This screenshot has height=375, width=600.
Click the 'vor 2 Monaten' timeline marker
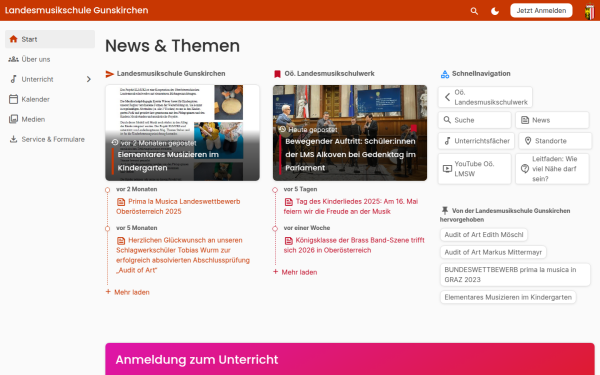[x=108, y=190]
